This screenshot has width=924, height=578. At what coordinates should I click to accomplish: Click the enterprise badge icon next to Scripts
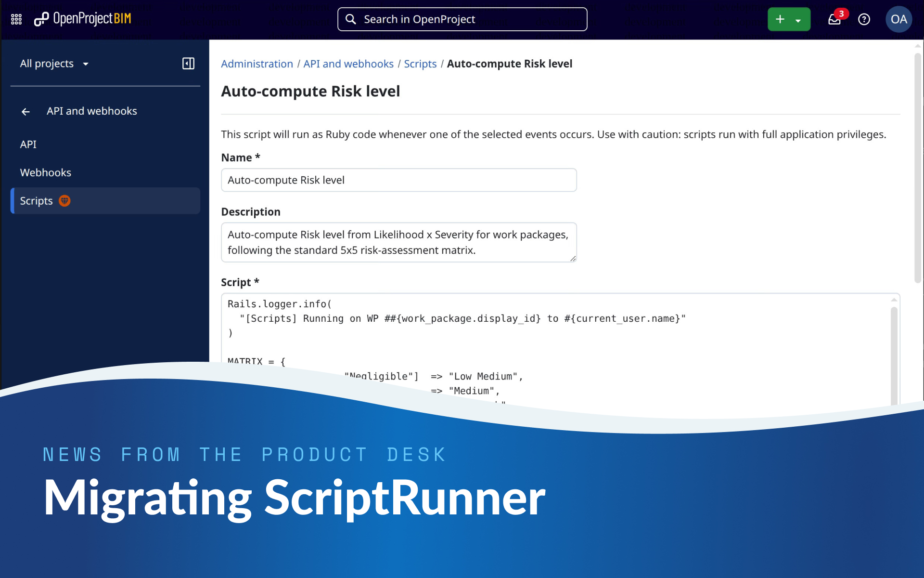(x=64, y=201)
